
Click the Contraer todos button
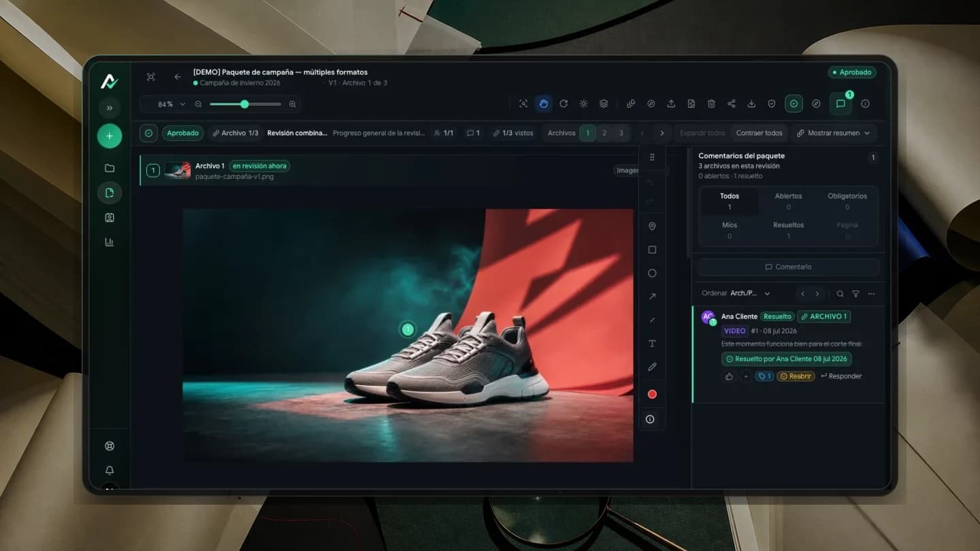point(759,133)
